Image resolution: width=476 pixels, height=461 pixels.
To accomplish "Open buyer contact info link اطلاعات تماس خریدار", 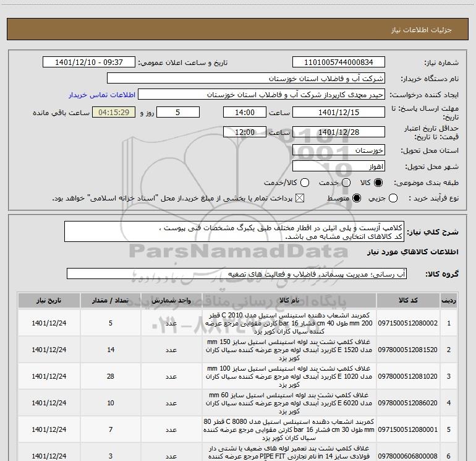I will pos(102,95).
